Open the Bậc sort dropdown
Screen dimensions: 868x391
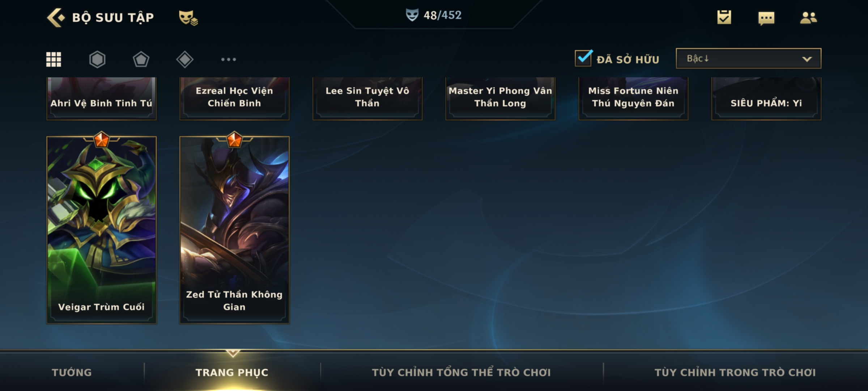[748, 58]
